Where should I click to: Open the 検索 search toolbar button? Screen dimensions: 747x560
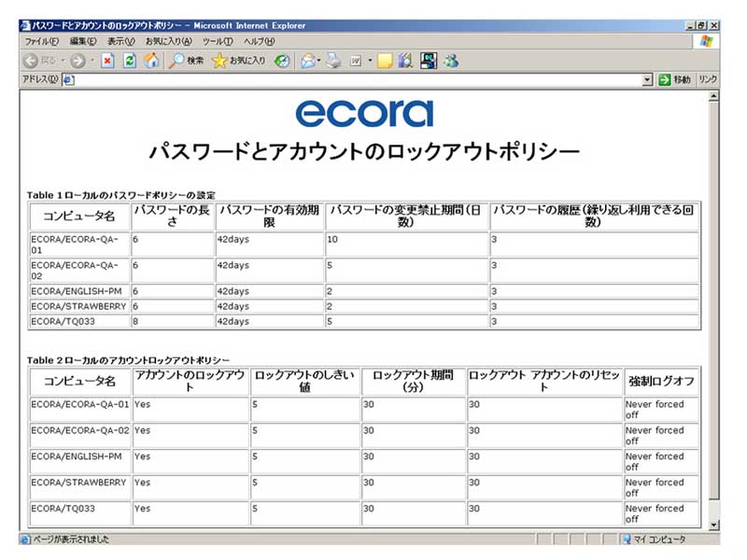pos(186,61)
